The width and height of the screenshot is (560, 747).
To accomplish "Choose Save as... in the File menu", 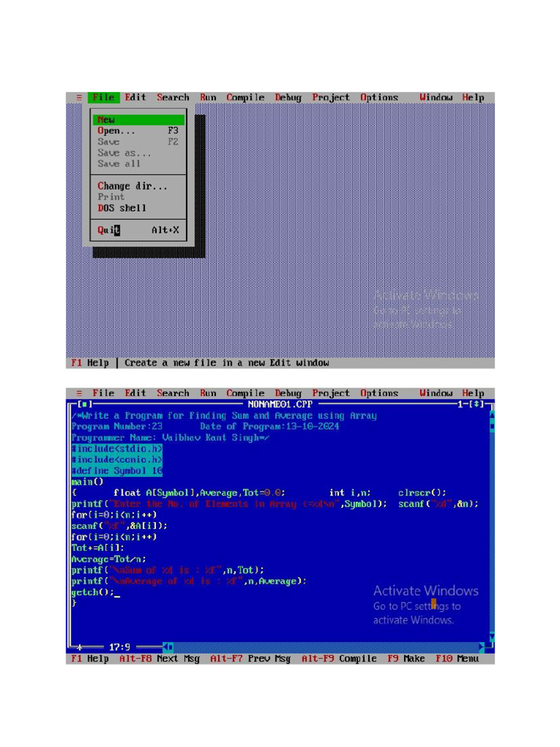I will tap(139, 153).
